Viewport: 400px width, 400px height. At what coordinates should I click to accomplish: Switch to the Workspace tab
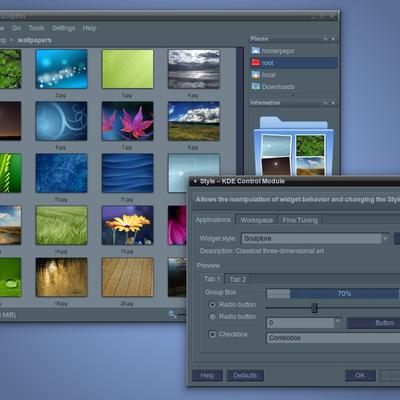point(256,220)
